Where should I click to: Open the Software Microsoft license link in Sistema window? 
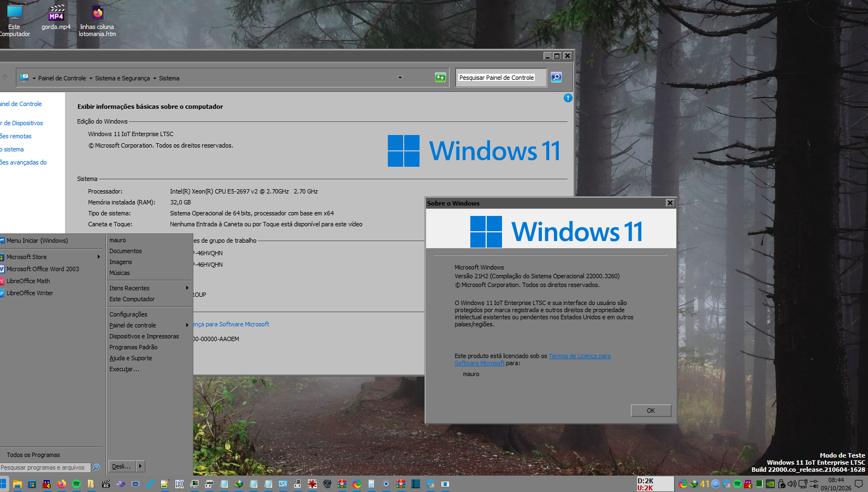[232, 324]
